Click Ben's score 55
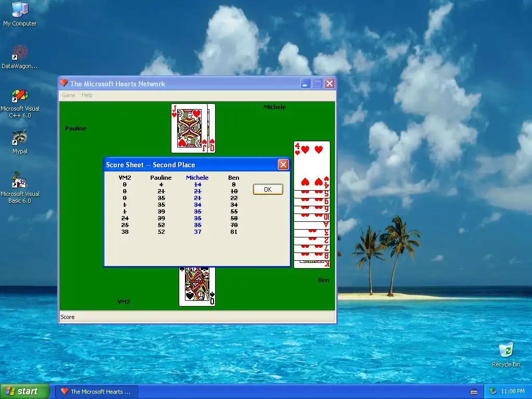 [234, 211]
